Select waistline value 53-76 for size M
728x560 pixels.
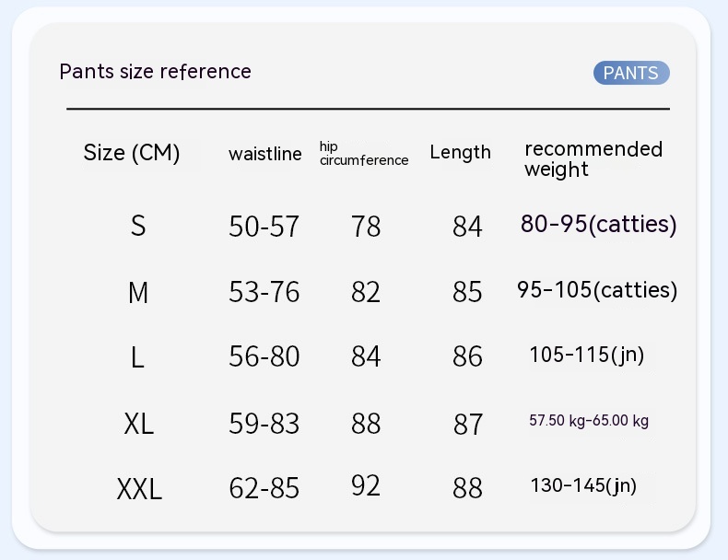tap(264, 292)
